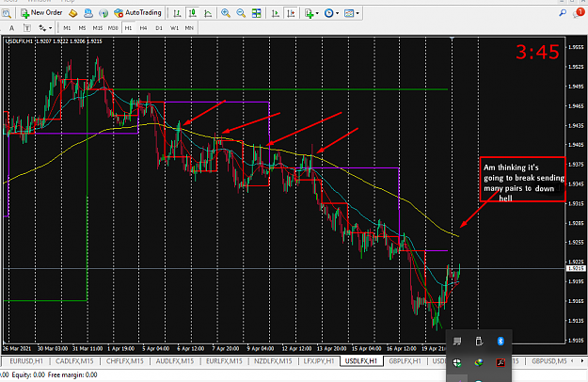The width and height of the screenshot is (588, 382).
Task: Open the Signals radio-wave icon
Action: click(x=103, y=13)
